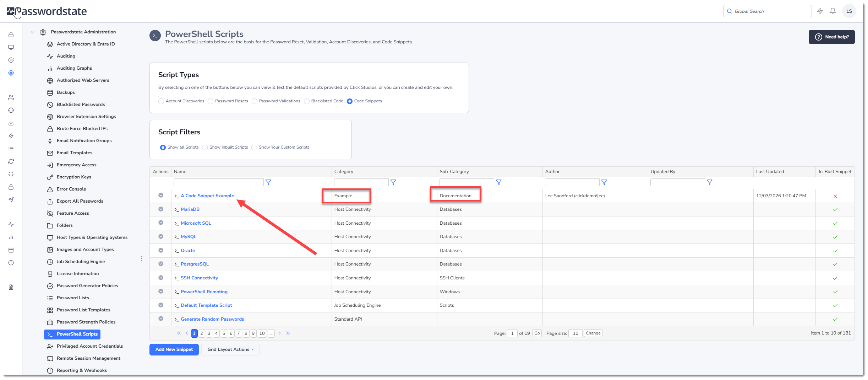This screenshot has height=380, width=868.
Task: Click the Need help? button
Action: point(831,37)
